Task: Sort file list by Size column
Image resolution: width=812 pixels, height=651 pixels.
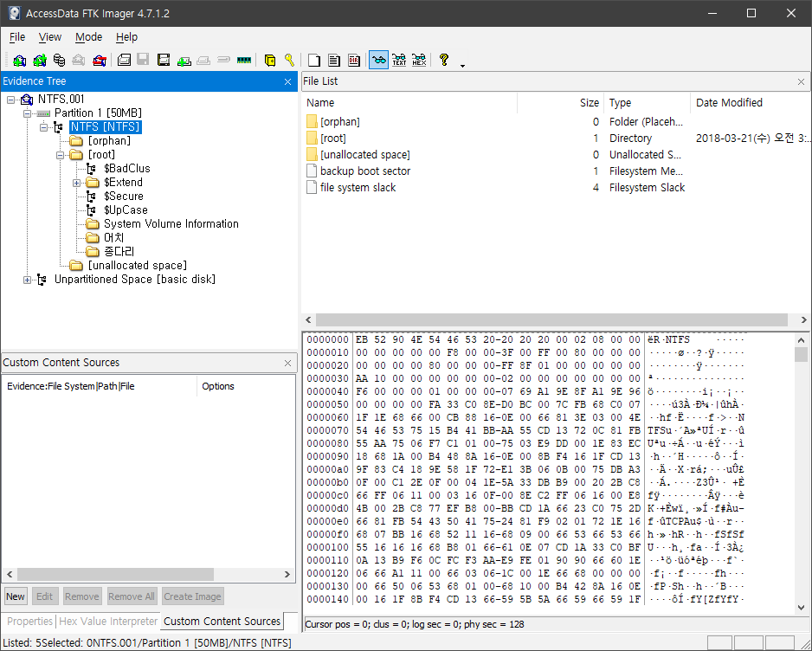Action: coord(560,102)
